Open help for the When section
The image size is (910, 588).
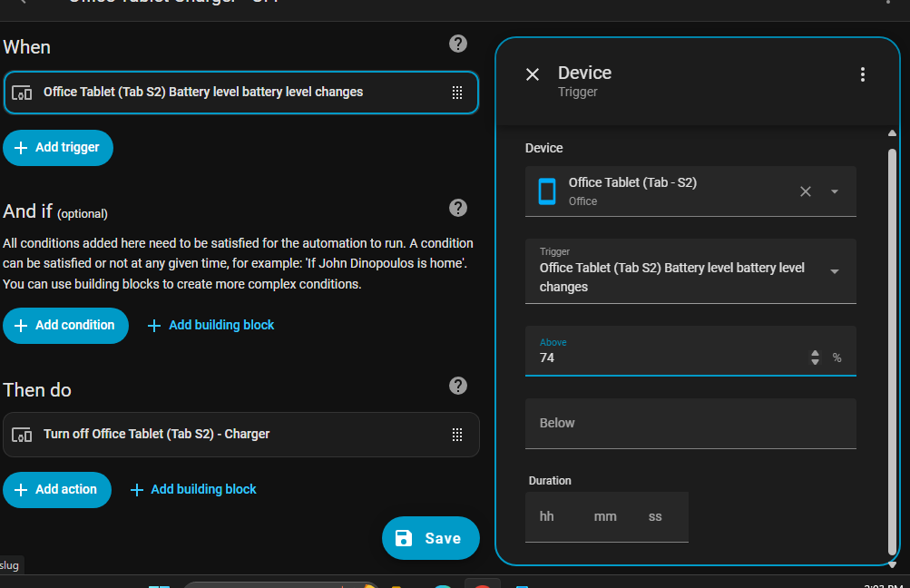point(458,44)
